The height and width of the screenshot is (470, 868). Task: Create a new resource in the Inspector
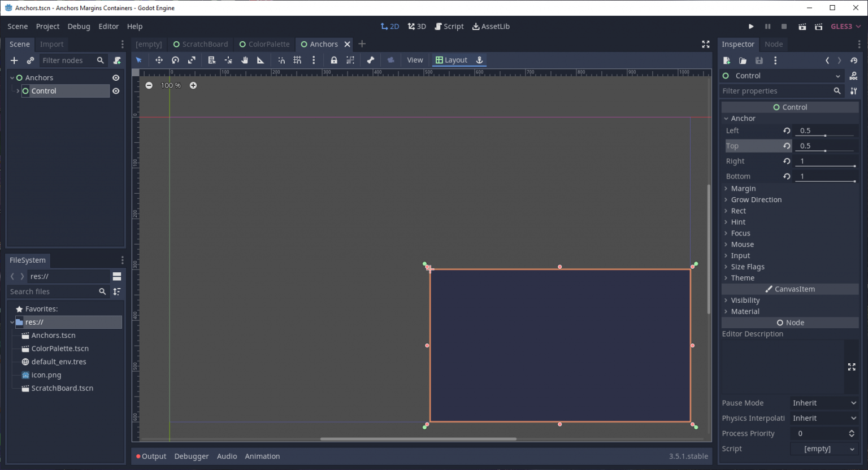coord(726,60)
